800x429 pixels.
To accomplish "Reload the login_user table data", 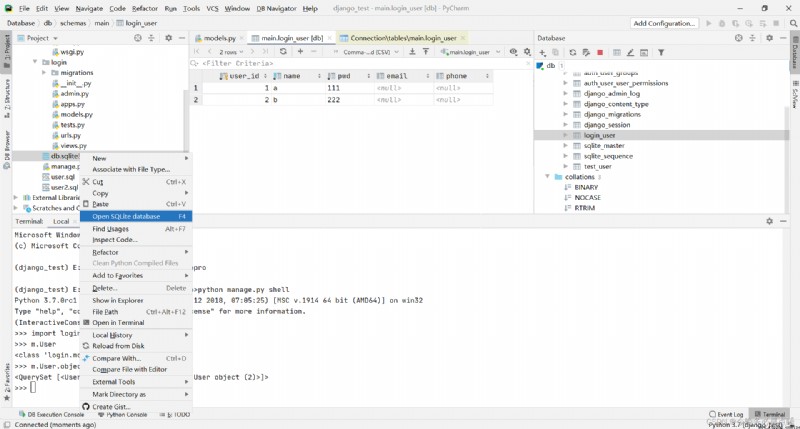I will [x=283, y=52].
